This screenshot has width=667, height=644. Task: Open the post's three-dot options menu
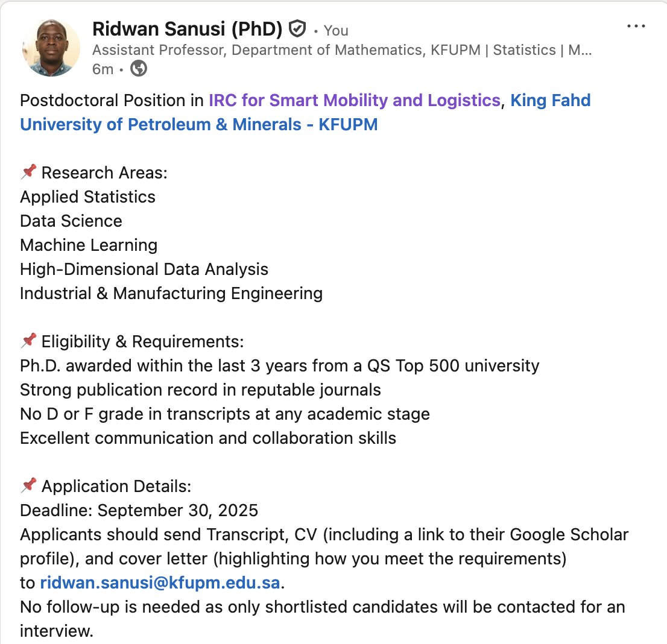pos(636,27)
